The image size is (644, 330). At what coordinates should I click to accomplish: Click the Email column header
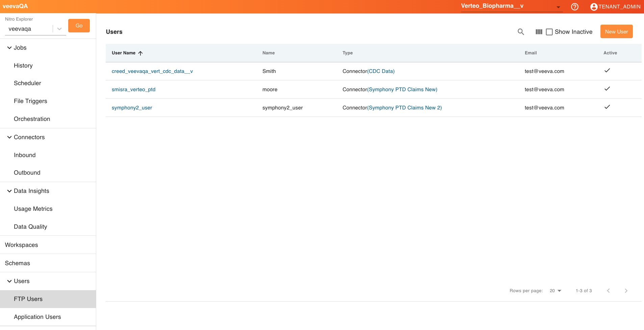click(x=531, y=53)
